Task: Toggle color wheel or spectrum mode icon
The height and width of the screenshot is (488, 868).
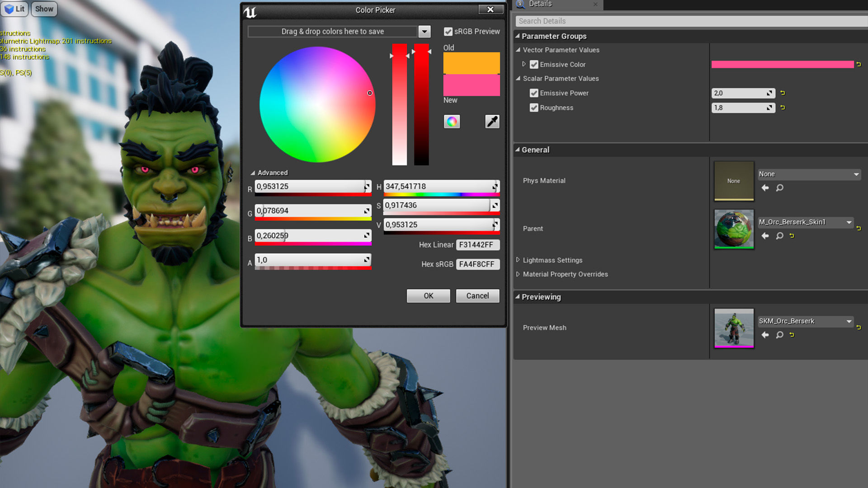Action: (452, 121)
